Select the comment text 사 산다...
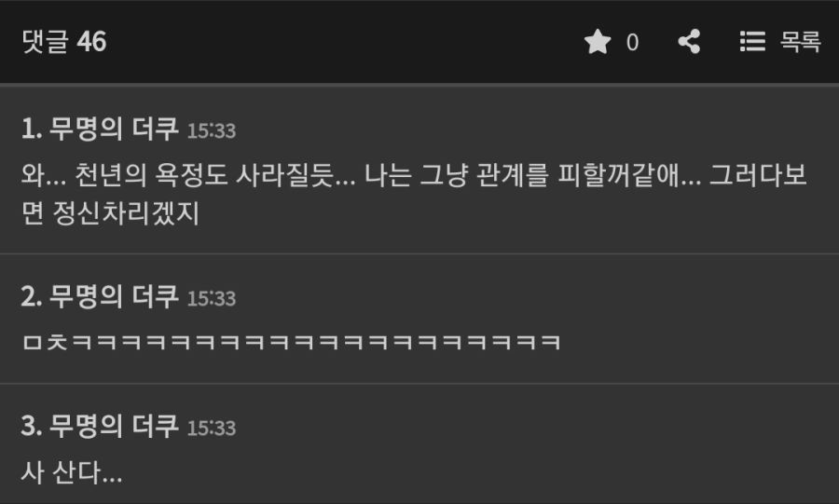 (72, 472)
